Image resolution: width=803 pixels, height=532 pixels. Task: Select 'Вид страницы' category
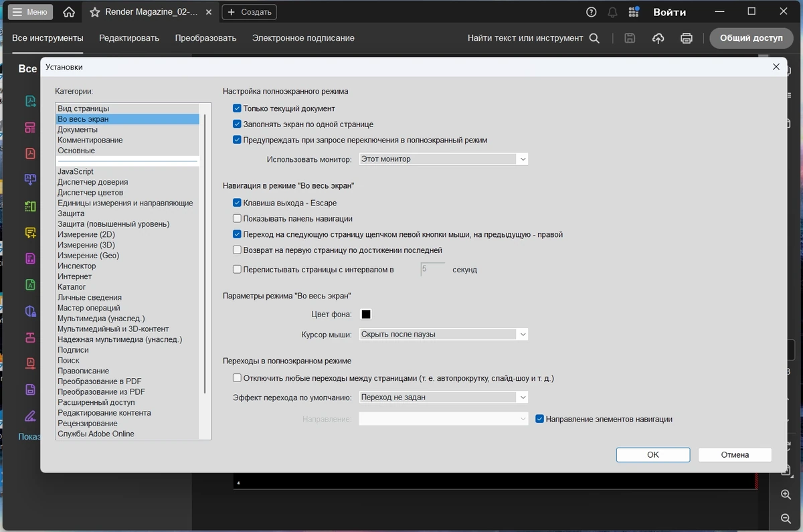[84, 108]
